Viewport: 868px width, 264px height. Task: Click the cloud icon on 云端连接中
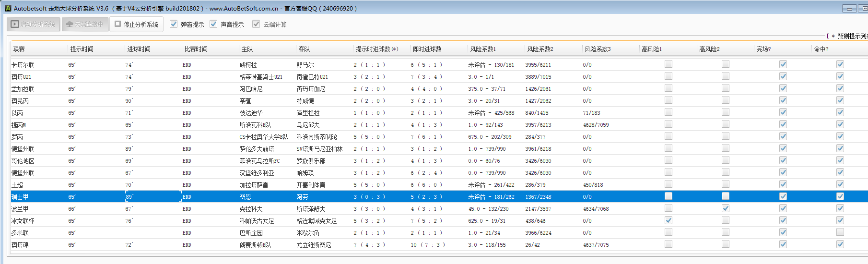[x=70, y=24]
